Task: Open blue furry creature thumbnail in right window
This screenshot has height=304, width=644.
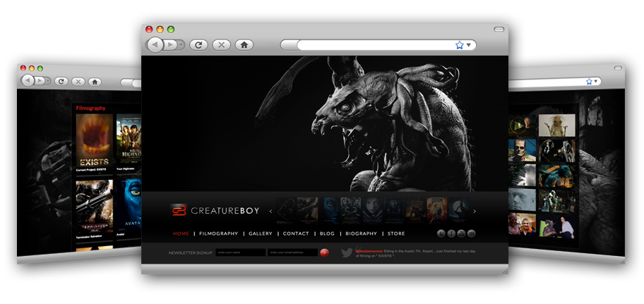Action: pyautogui.click(x=557, y=176)
